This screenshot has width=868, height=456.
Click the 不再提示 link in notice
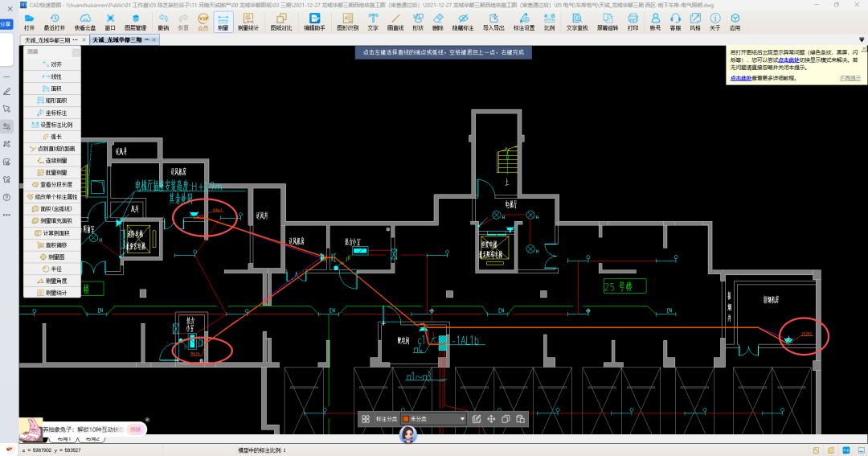coord(850,78)
